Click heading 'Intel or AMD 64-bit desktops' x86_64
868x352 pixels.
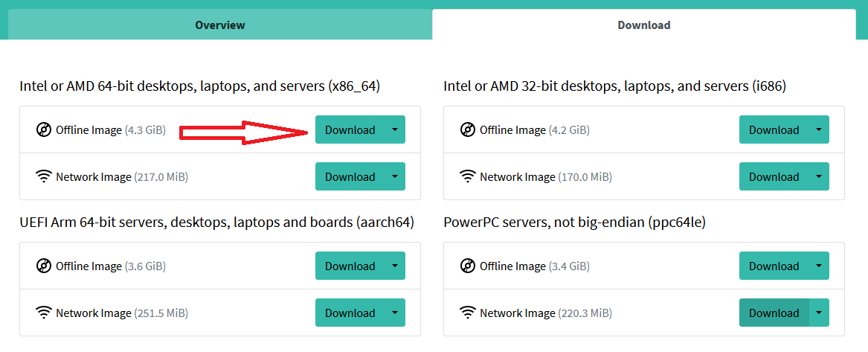200,86
